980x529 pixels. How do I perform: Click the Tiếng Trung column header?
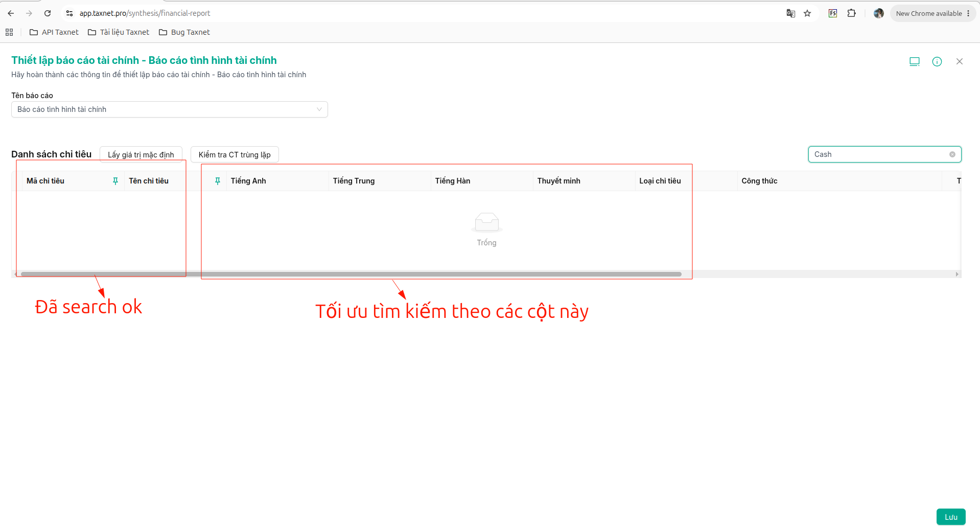[x=354, y=181]
